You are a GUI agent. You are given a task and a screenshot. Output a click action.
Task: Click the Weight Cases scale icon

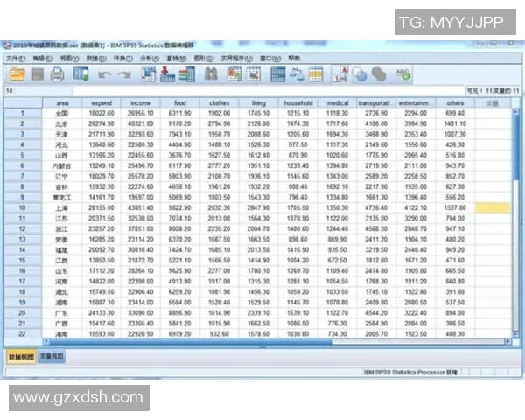tap(296, 75)
